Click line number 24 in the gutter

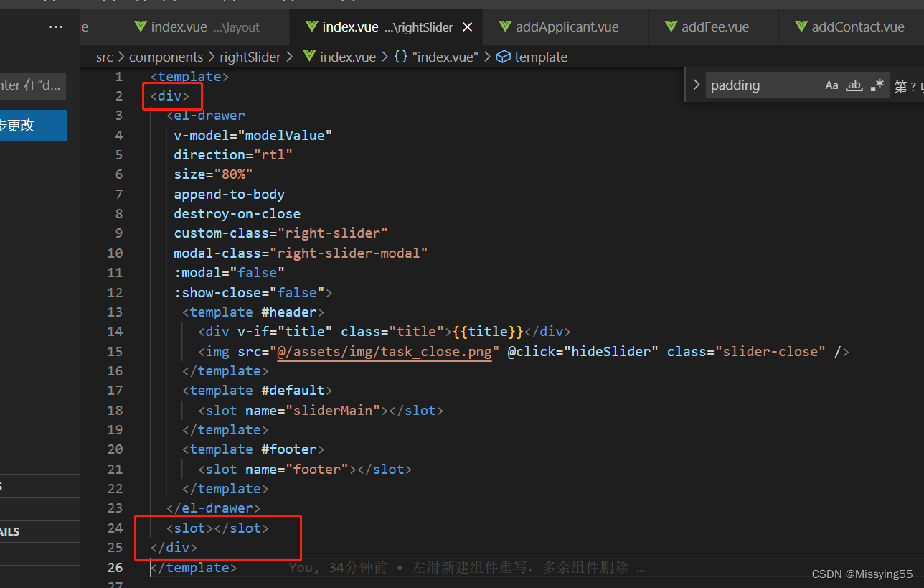point(115,528)
